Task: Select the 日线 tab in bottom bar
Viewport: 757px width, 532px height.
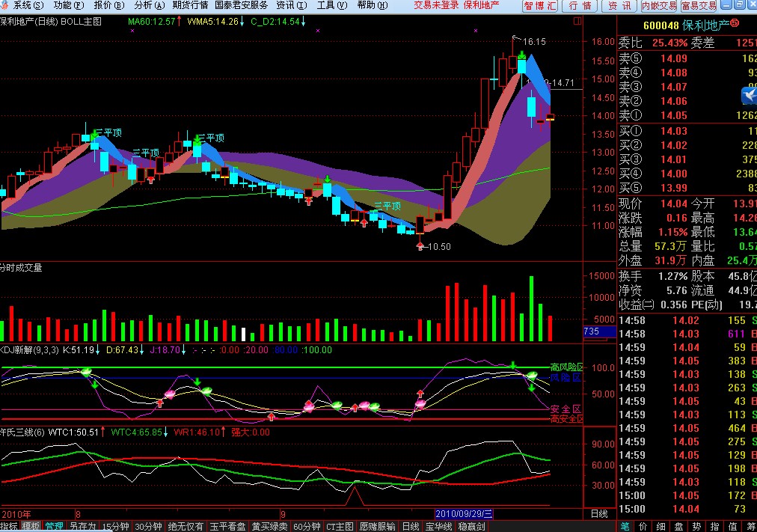Action: 411,527
